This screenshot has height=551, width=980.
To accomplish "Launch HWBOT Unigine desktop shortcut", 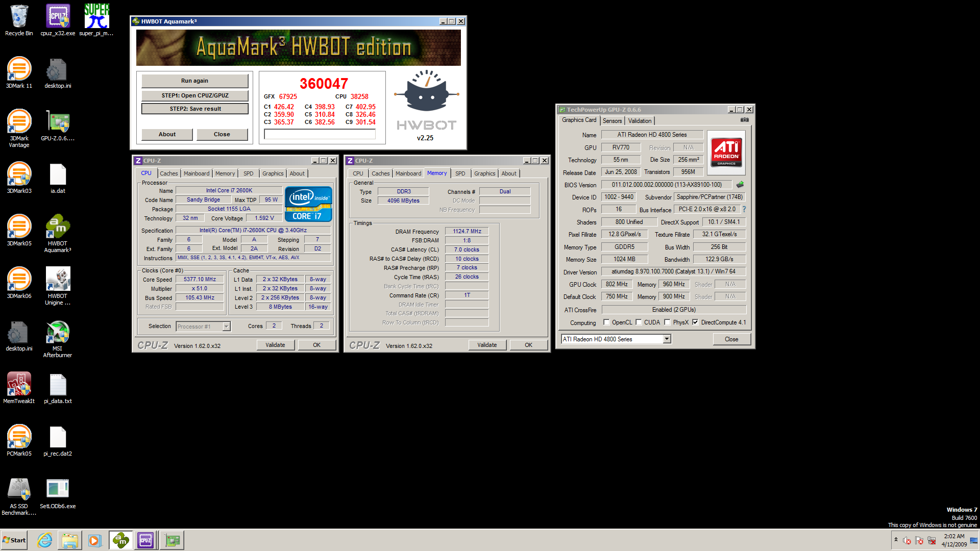I will coord(58,286).
